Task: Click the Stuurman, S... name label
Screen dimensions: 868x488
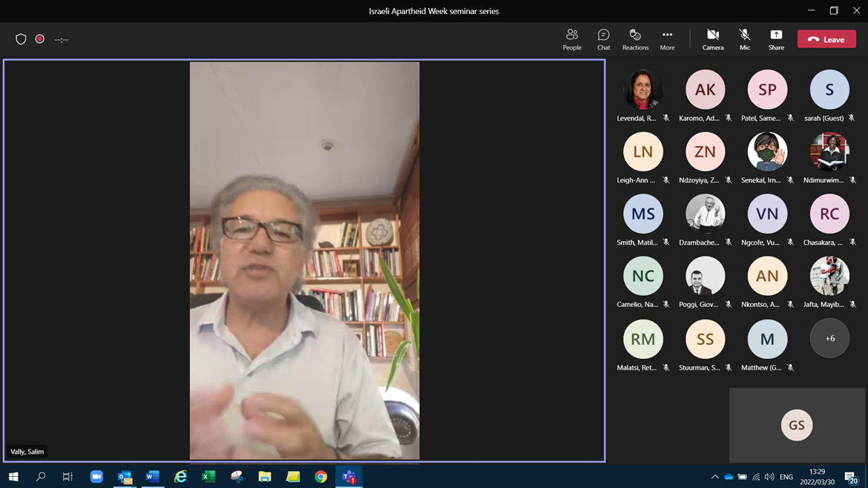Action: click(699, 367)
